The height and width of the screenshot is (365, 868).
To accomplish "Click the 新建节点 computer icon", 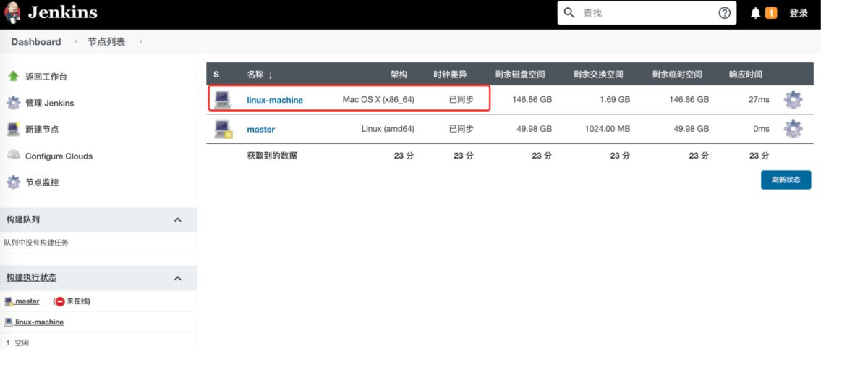I will click(x=13, y=129).
